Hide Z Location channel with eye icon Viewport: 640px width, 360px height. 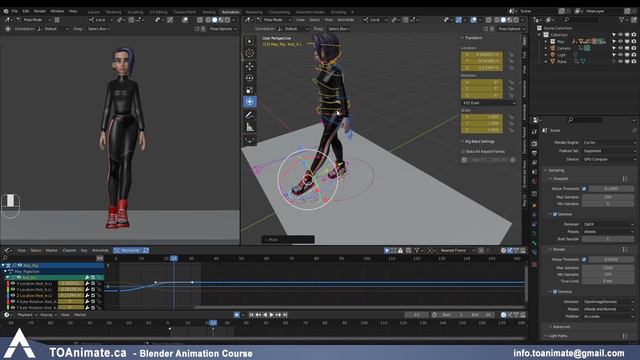tap(13, 295)
